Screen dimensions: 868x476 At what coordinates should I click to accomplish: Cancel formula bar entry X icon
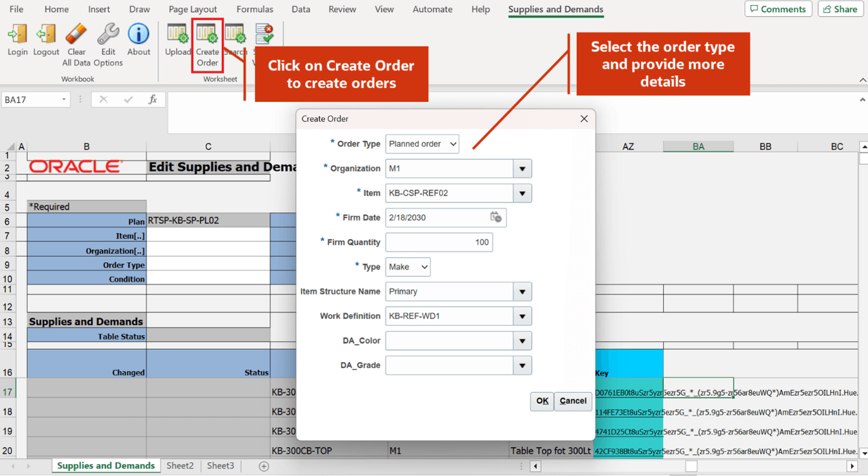104,100
